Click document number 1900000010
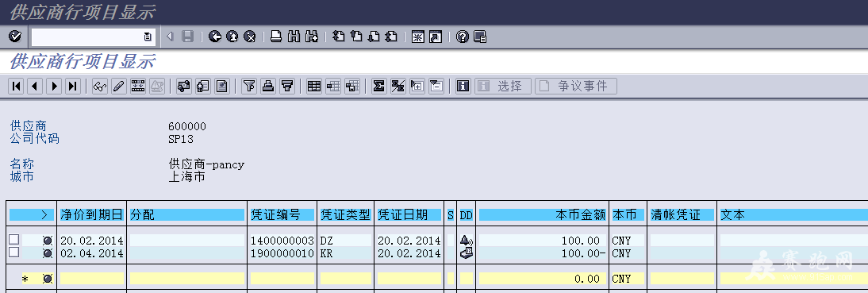Screen dimensions: 868x293 pos(283,253)
